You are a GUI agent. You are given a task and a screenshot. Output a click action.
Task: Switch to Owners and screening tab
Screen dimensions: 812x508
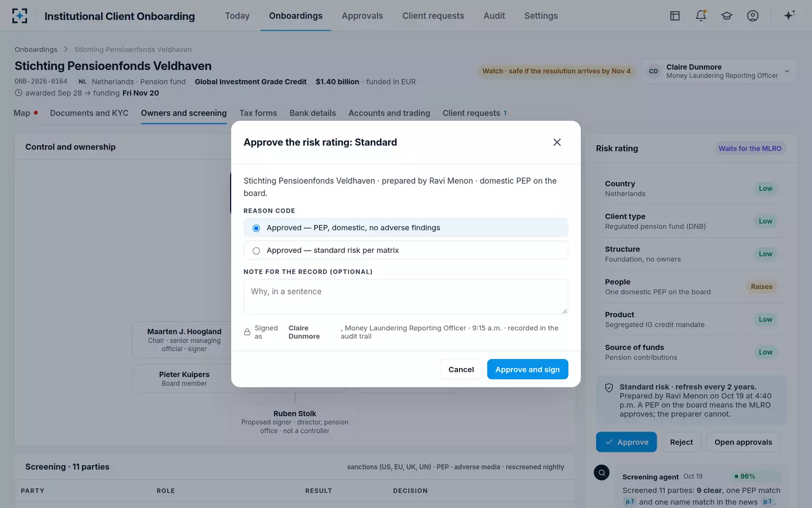[x=184, y=113]
